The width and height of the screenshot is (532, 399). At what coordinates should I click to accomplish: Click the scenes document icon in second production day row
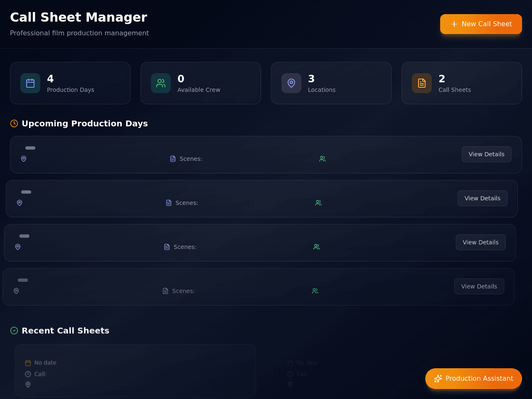[x=169, y=203]
